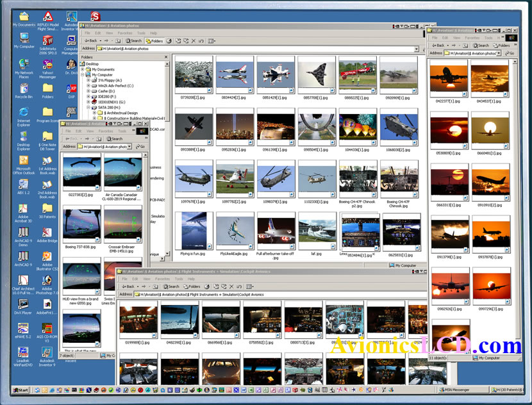Select the Adobe Acrobat 3D desktop icon
Viewport: 532px width, 405px height.
click(23, 209)
